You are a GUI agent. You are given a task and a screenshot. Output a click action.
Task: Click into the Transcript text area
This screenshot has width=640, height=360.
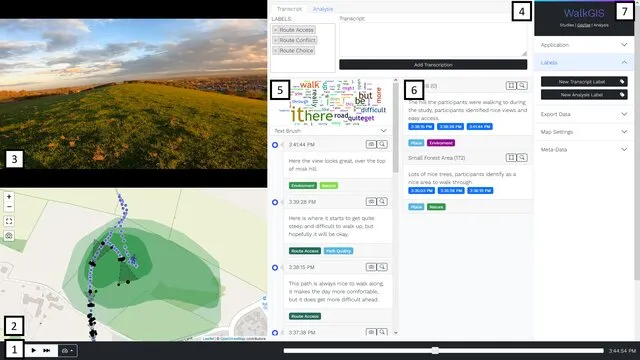433,40
